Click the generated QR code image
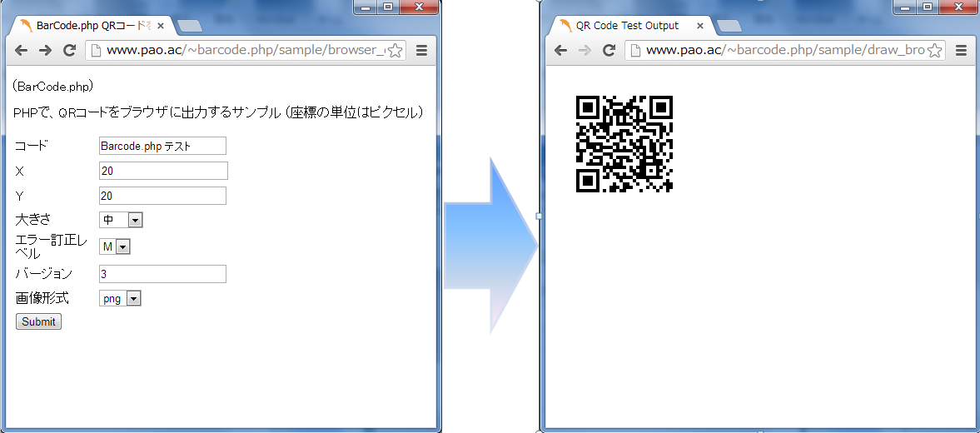 [624, 144]
